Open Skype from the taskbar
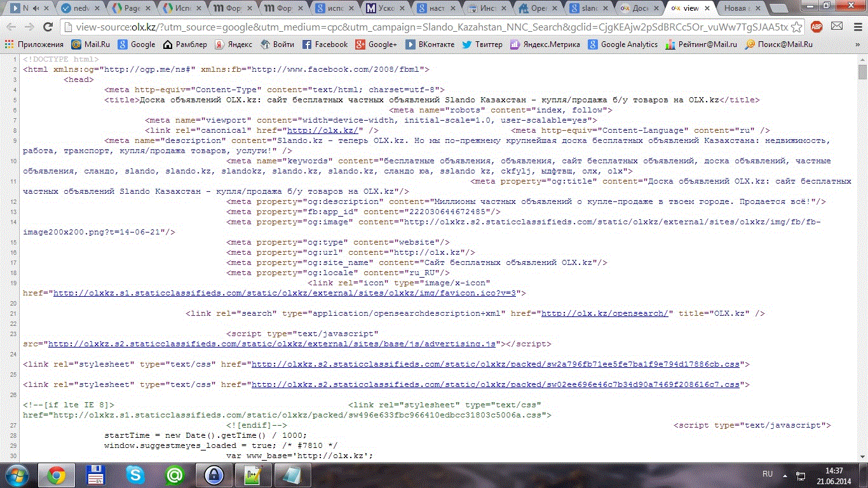Image resolution: width=868 pixels, height=488 pixels. click(135, 475)
